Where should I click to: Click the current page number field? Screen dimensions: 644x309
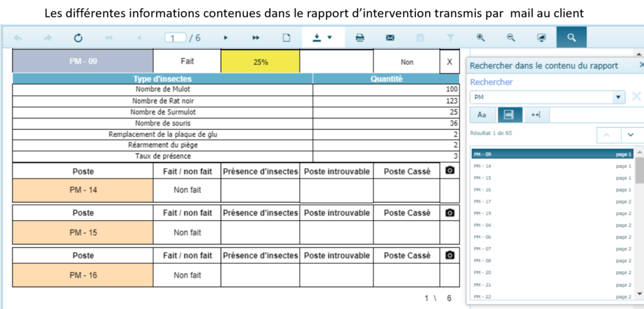(x=175, y=38)
